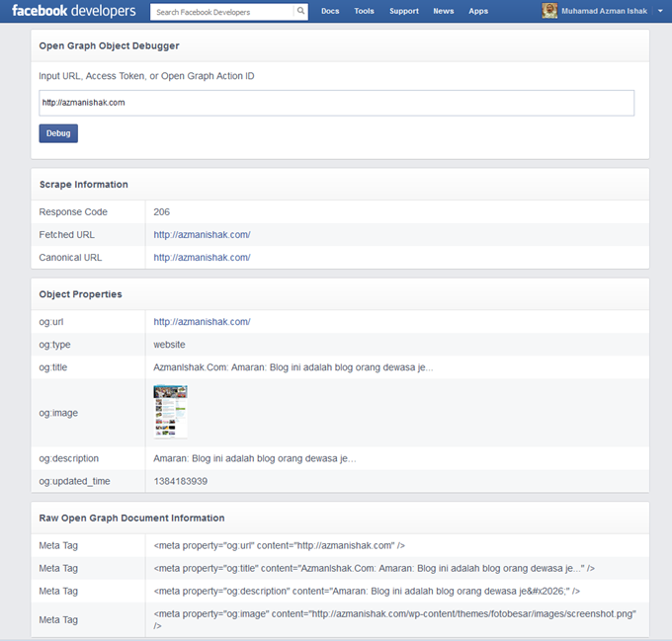Open the Docs menu

pos(330,11)
